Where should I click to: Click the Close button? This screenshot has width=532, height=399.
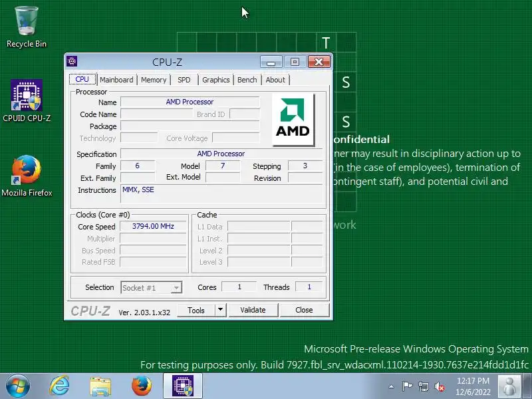(x=304, y=310)
